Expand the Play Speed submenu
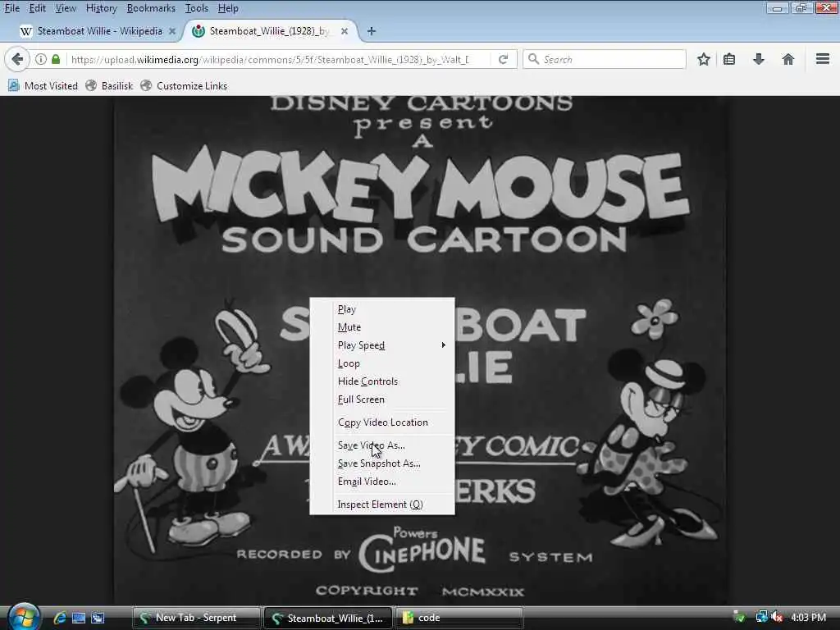The width and height of the screenshot is (840, 630). (x=382, y=345)
